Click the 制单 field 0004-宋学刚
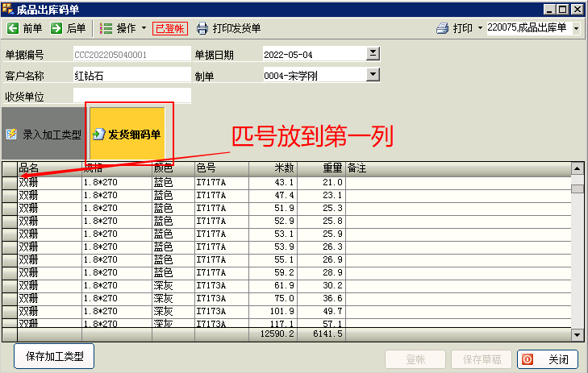The height and width of the screenshot is (373, 588). 315,75
